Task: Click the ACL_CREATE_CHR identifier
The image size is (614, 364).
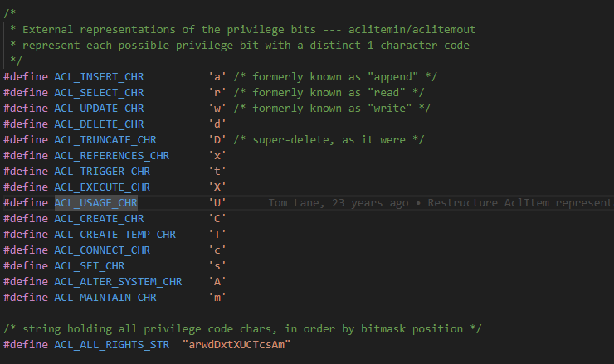Action: coord(99,218)
